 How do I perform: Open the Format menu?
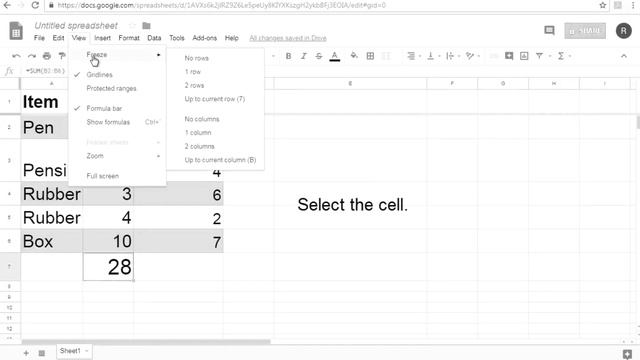tap(129, 38)
